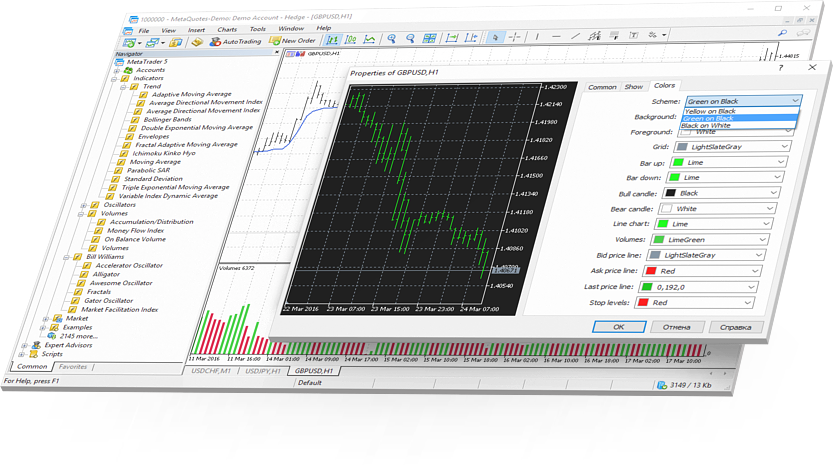Switch chart to Bar Chart icon

332,39
